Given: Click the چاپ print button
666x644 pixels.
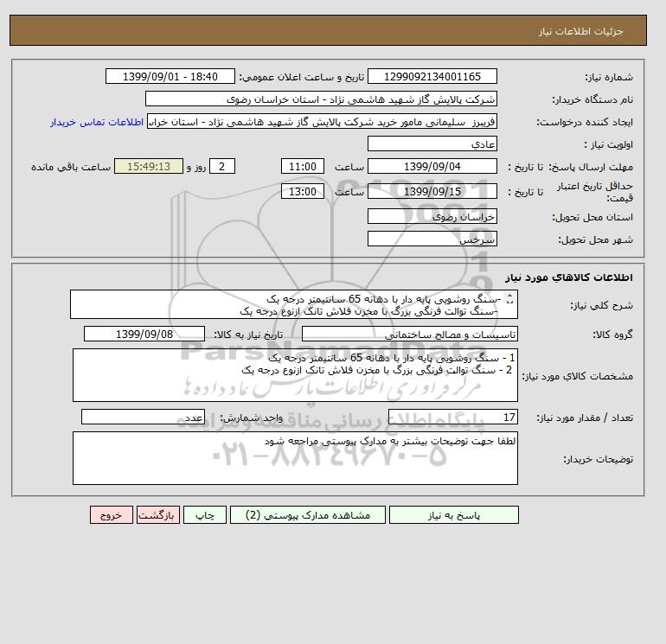Looking at the screenshot, I should [x=205, y=515].
